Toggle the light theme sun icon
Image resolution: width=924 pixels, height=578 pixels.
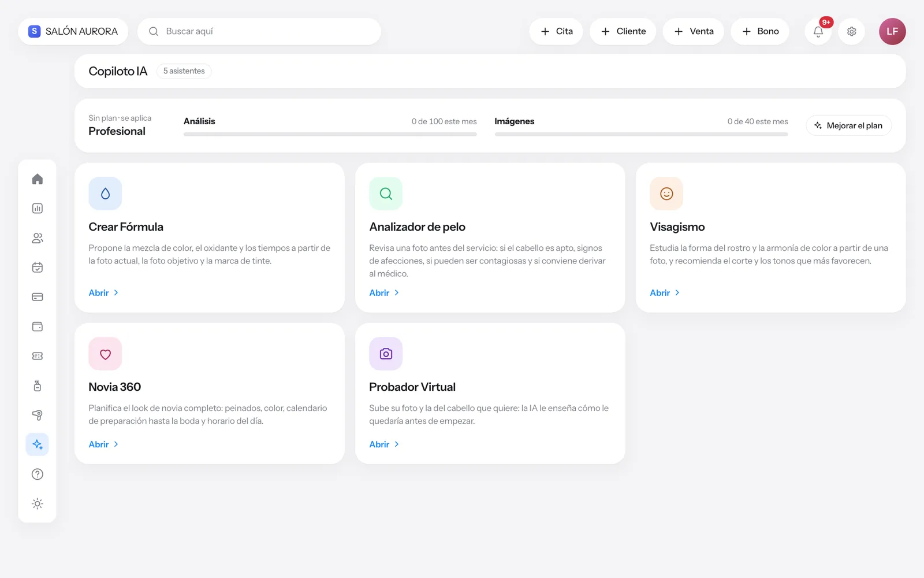click(x=38, y=503)
